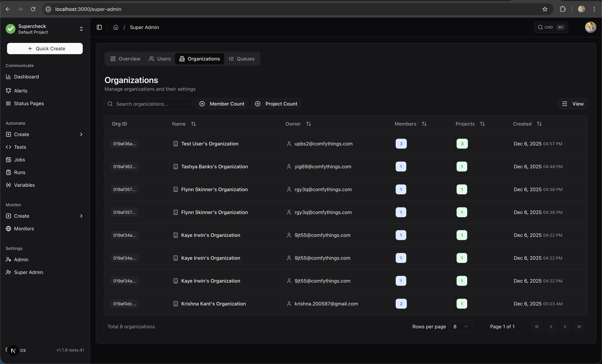Go to last page of organizations
The image size is (602, 364).
pos(579,327)
